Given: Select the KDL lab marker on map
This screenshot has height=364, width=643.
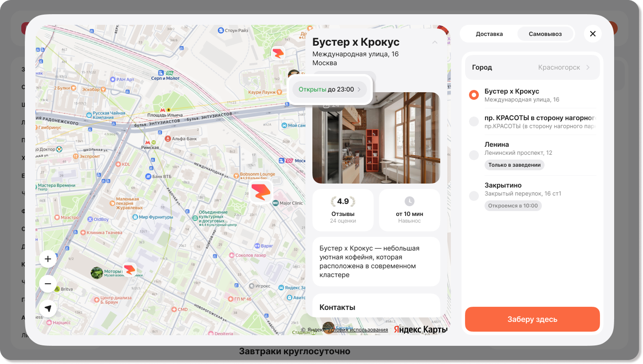Looking at the screenshot, I should (x=118, y=164).
